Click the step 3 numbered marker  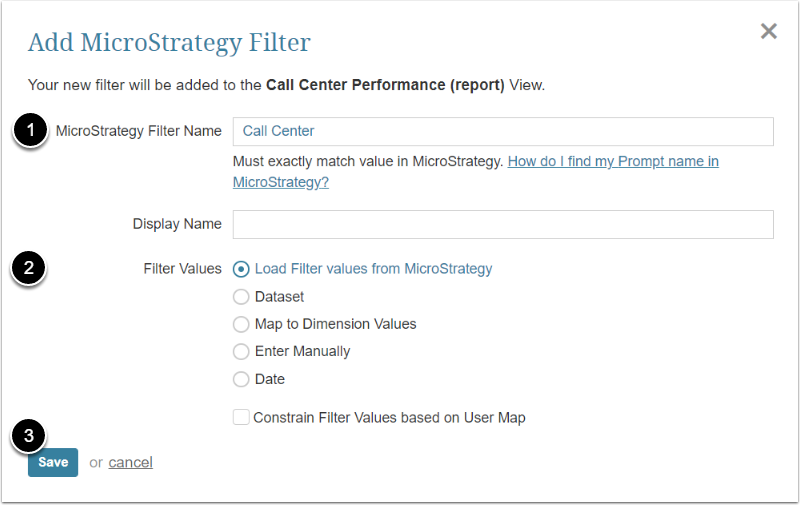(31, 436)
